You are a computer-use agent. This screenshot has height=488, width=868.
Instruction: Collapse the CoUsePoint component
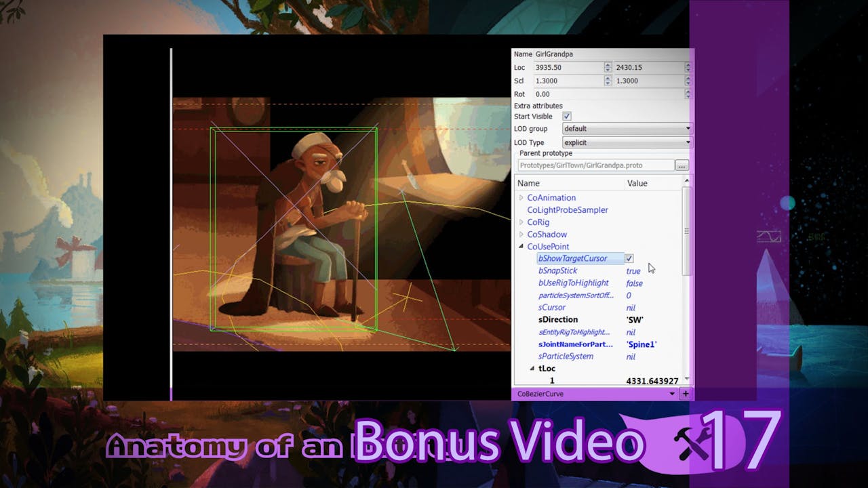(x=521, y=246)
